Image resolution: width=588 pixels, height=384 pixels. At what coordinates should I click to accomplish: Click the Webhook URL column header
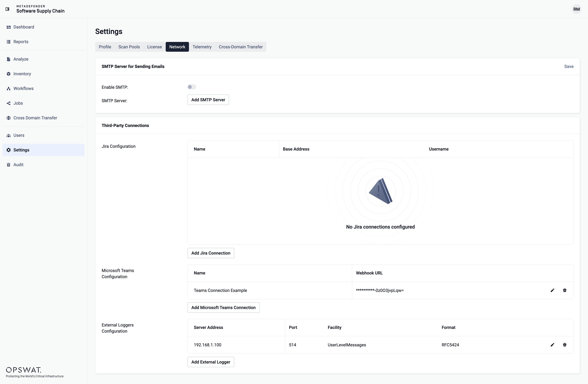[x=369, y=273]
